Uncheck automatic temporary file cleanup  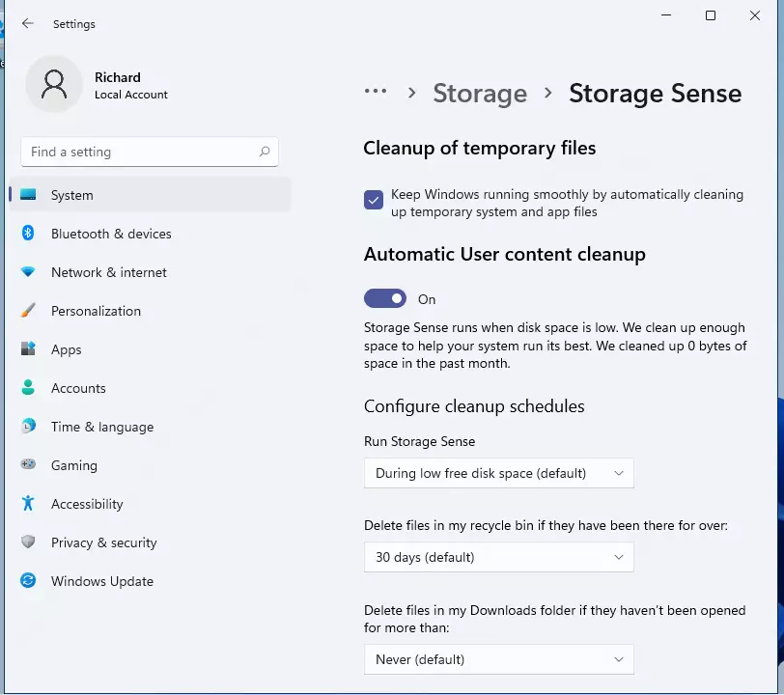(374, 200)
